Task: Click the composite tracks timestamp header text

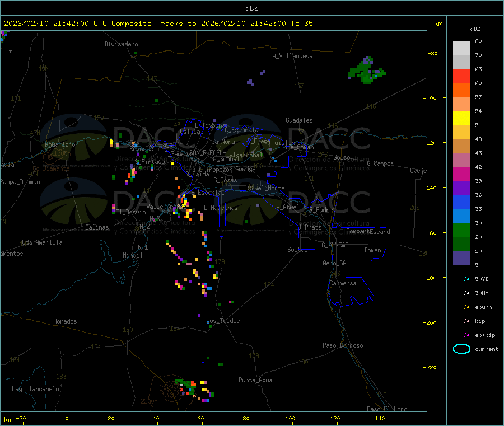Action: point(158,24)
